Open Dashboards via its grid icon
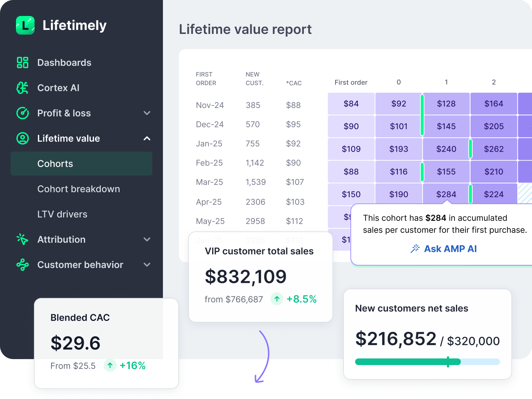This screenshot has width=532, height=399. click(x=23, y=63)
